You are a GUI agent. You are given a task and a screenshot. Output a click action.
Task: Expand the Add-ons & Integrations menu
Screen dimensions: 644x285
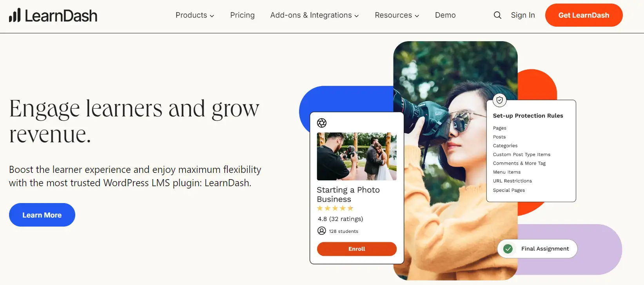pyautogui.click(x=314, y=15)
